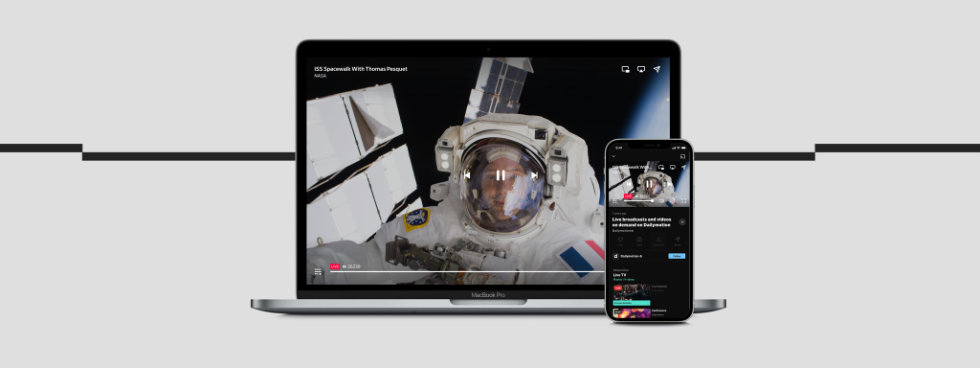
Task: Click the red LIVE badge on laptop player
Action: point(335,266)
